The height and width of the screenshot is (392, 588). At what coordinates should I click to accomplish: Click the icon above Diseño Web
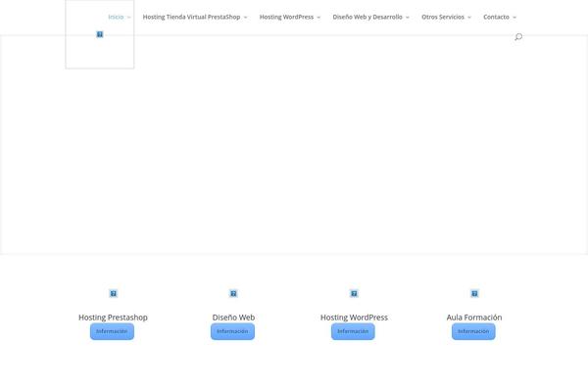tap(233, 293)
